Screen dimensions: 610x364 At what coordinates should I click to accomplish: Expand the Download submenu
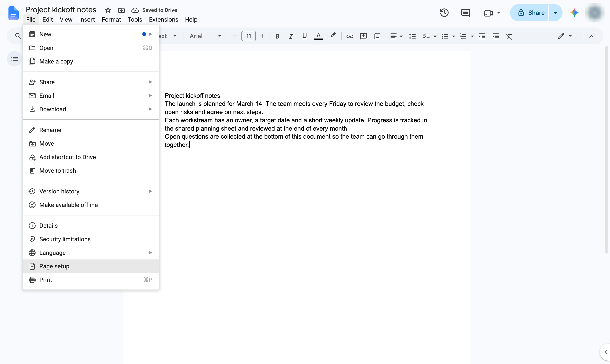(x=91, y=109)
